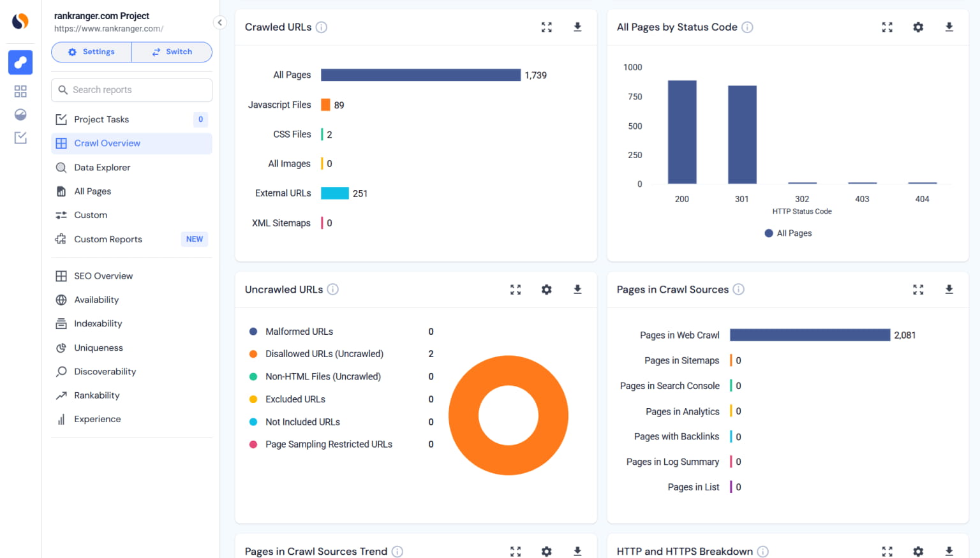Download the All Pages by Status Code data
This screenshot has width=980, height=558.
949,27
